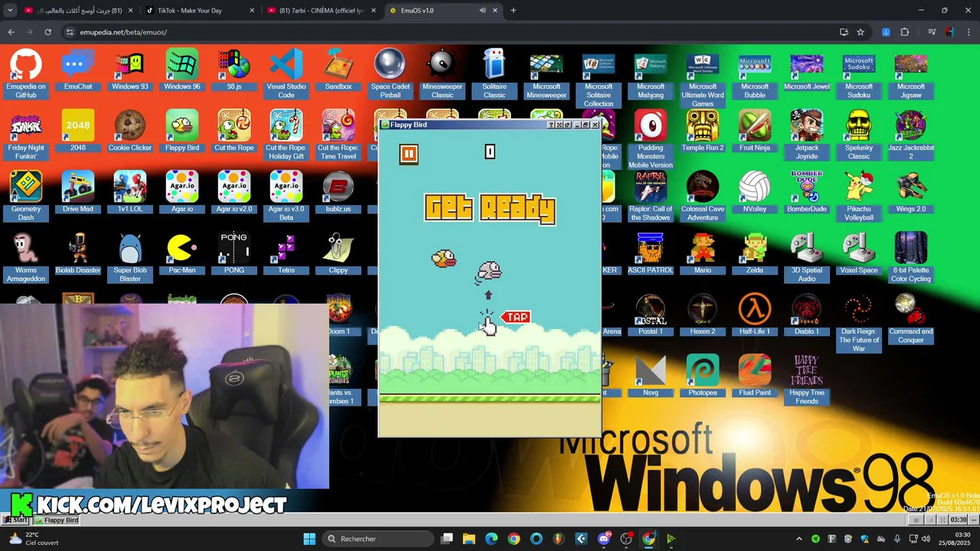Viewport: 980px width, 551px height.
Task: Open File Explorer from the taskbar
Action: click(469, 539)
